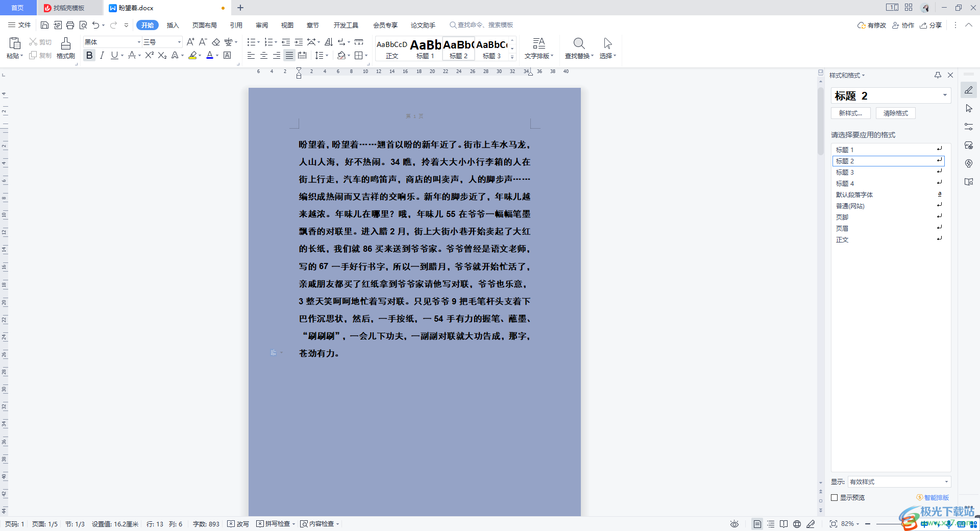Viewport: 980px width, 531px height.
Task: Switch to the 审阅 tab
Action: click(262, 25)
